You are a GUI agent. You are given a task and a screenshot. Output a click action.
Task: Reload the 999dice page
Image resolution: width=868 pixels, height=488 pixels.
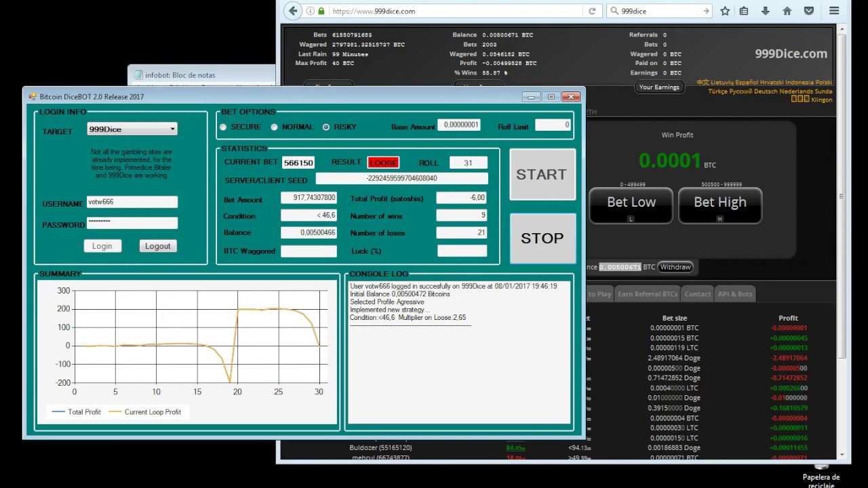point(592,11)
